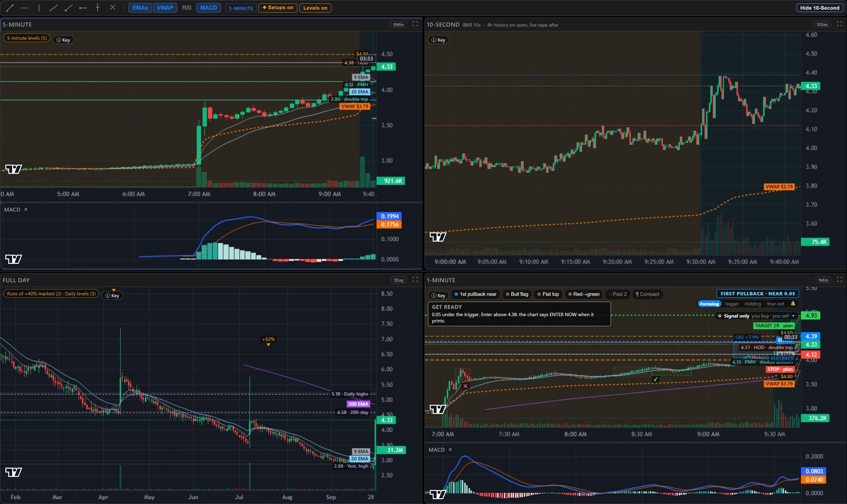Click the 921.6K volume tag on 5-minute chart

391,181
